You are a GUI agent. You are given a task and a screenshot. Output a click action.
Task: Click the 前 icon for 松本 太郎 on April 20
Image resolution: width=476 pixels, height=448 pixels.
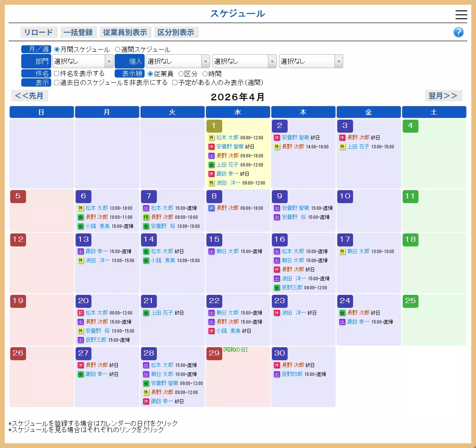click(81, 313)
